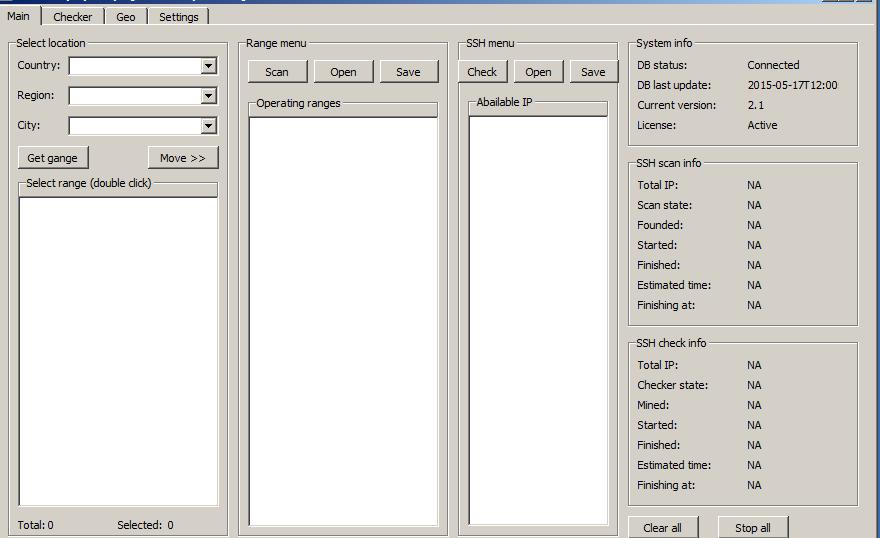Click Save in Range menu

(408, 72)
